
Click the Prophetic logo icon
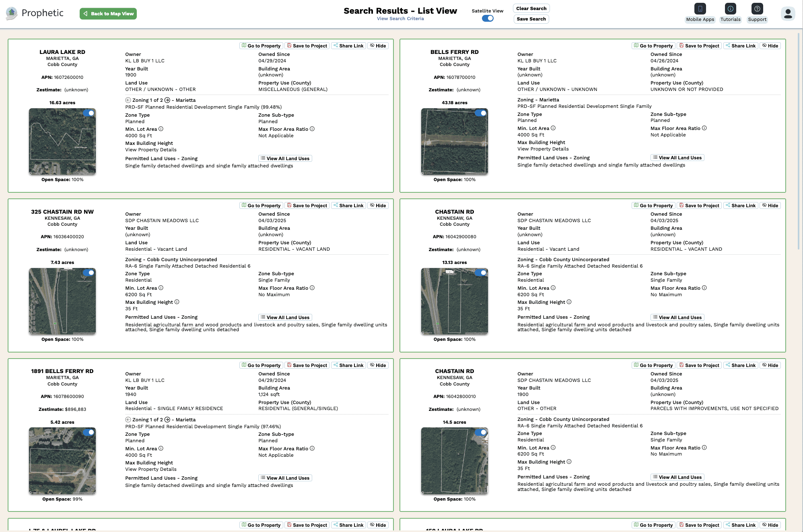coord(12,13)
